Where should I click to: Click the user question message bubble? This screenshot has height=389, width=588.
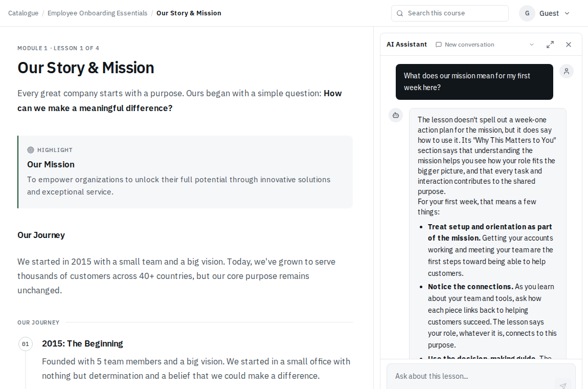pos(474,82)
